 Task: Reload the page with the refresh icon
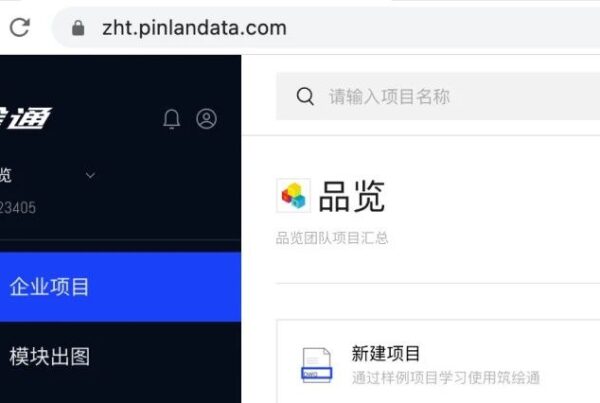[x=20, y=27]
